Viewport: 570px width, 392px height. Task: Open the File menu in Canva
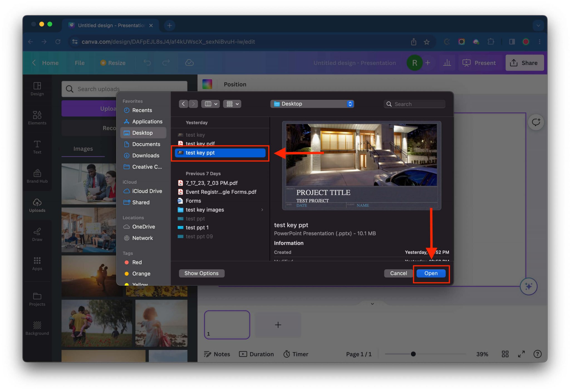(x=80, y=63)
